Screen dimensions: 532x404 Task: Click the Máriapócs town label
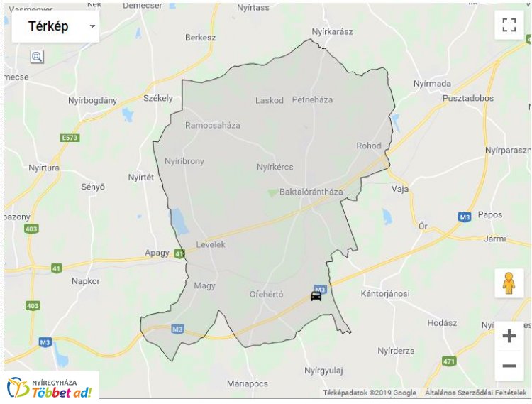pos(248,384)
